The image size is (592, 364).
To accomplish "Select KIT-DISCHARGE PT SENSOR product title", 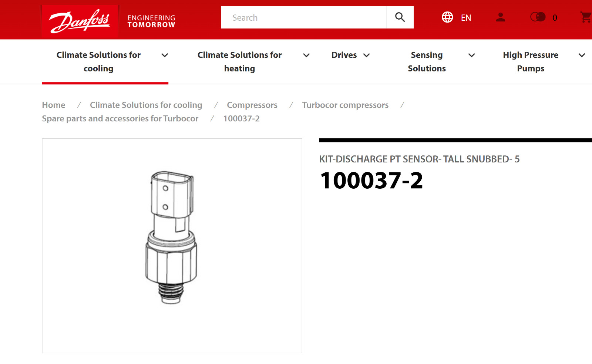I will coord(419,159).
